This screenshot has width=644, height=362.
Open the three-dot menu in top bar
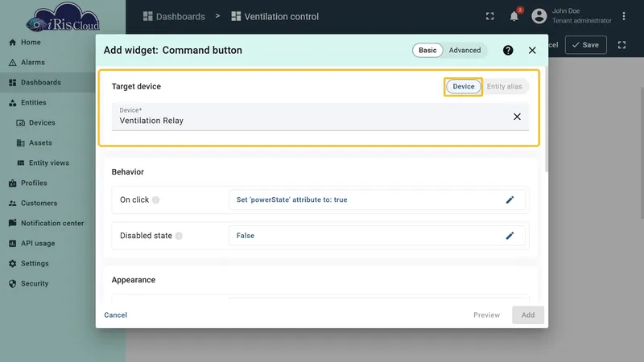coord(623,16)
